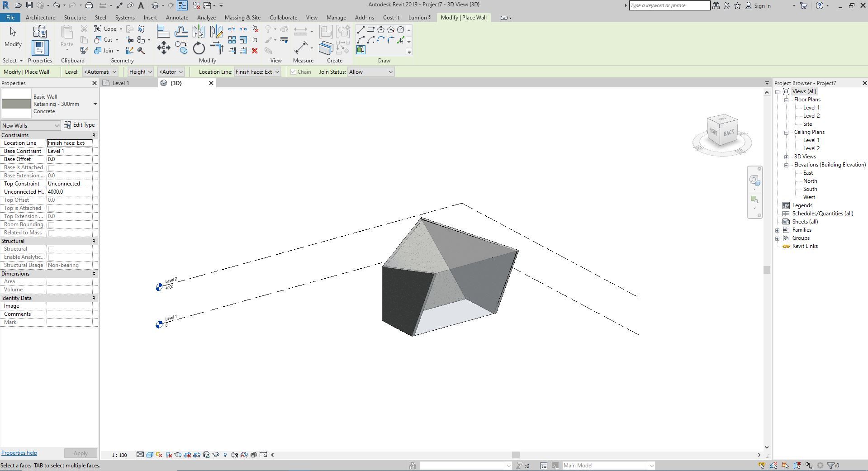Open Visual Style from view control bar

[150, 455]
